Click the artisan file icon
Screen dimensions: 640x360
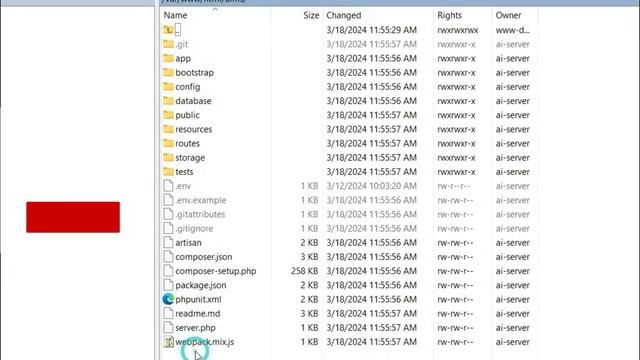pos(168,242)
